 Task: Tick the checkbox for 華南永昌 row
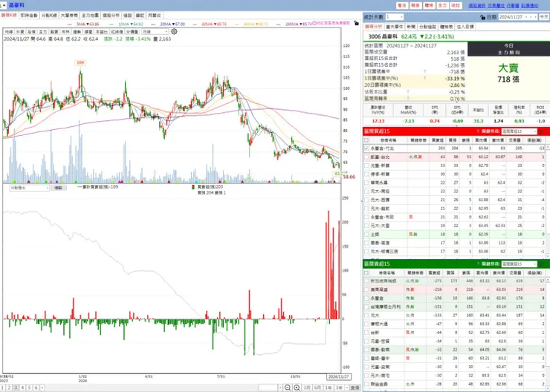(366, 183)
